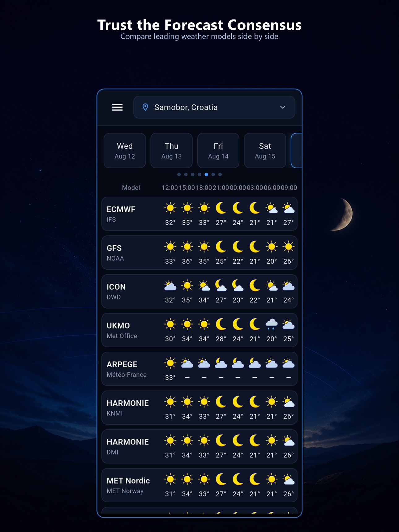Image resolution: width=399 pixels, height=532 pixels.
Task: Open the UKMO Met Office model label
Action: point(122,330)
